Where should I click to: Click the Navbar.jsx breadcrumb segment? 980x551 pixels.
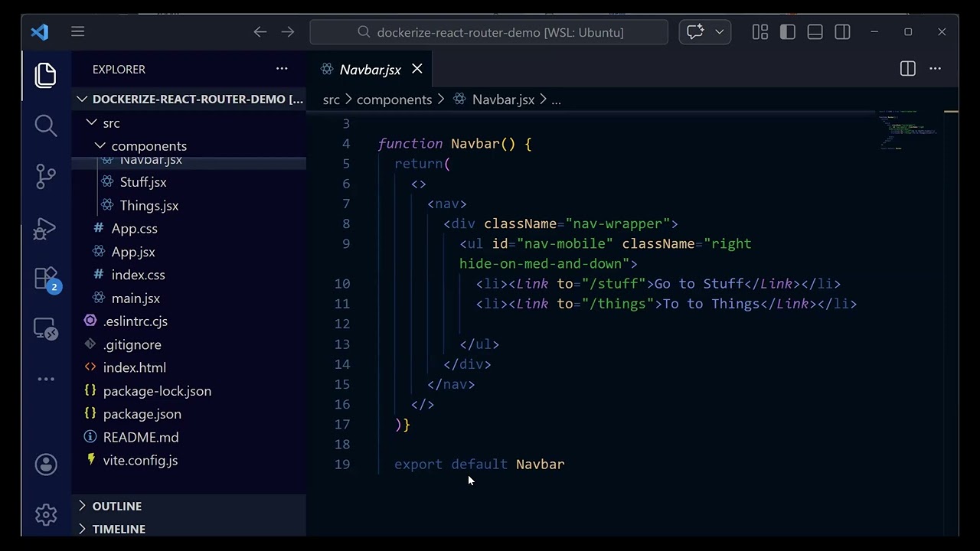pos(503,99)
